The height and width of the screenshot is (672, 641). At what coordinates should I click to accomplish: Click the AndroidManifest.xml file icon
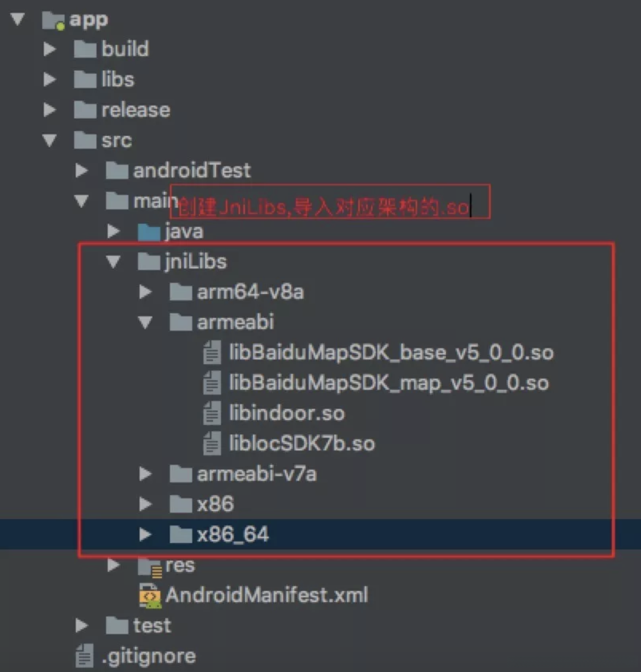point(150,596)
